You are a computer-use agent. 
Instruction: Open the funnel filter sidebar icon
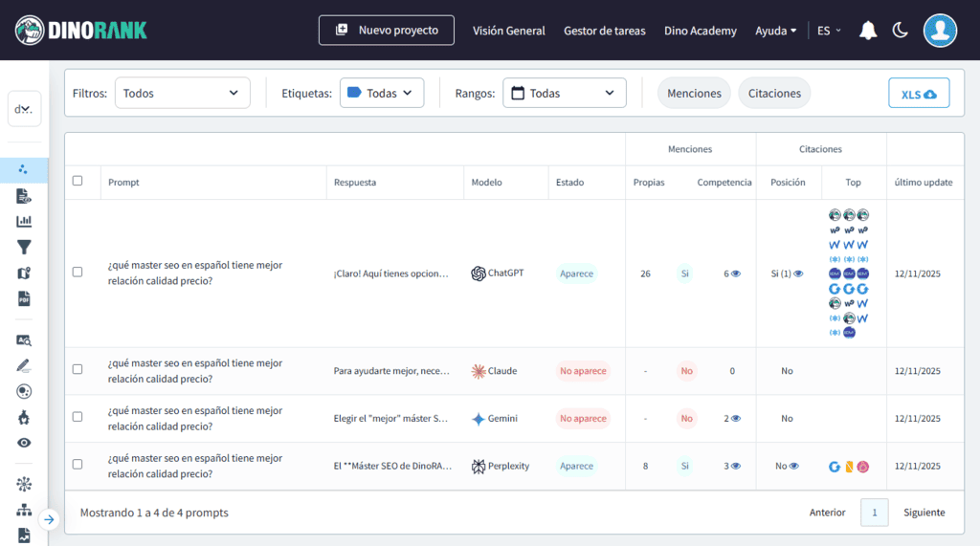coord(24,248)
